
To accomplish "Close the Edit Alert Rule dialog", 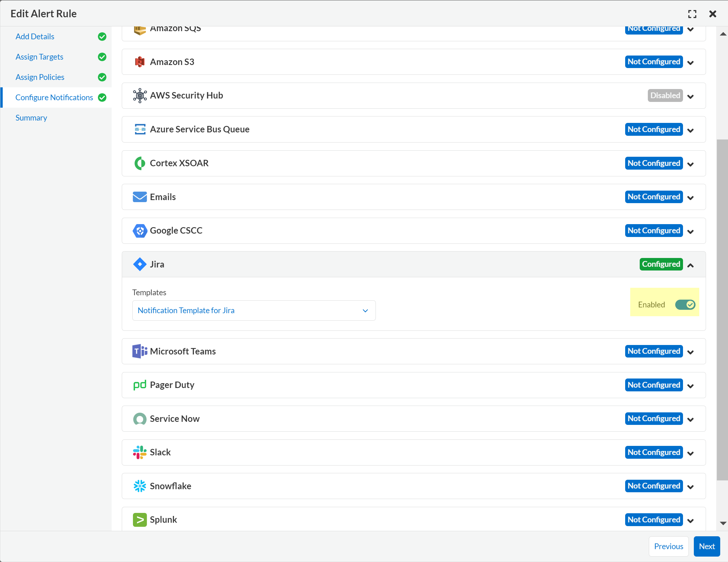I will (713, 14).
